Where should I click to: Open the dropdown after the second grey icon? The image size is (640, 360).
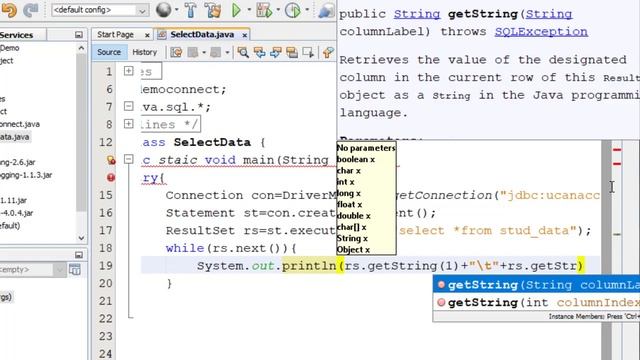click(227, 53)
